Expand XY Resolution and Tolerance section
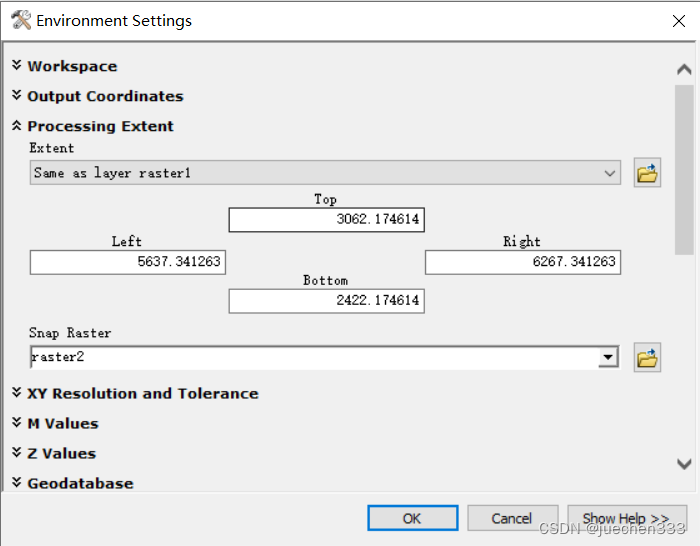This screenshot has height=546, width=700. pos(142,393)
